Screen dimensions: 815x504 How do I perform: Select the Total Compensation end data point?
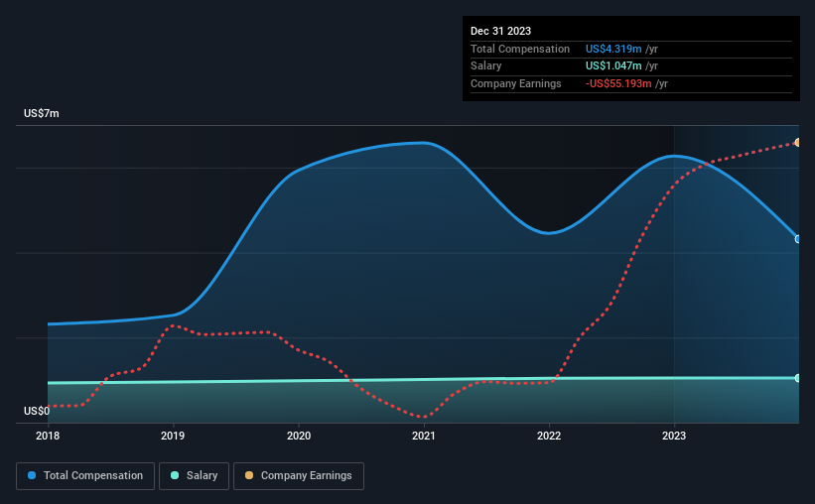click(x=798, y=239)
